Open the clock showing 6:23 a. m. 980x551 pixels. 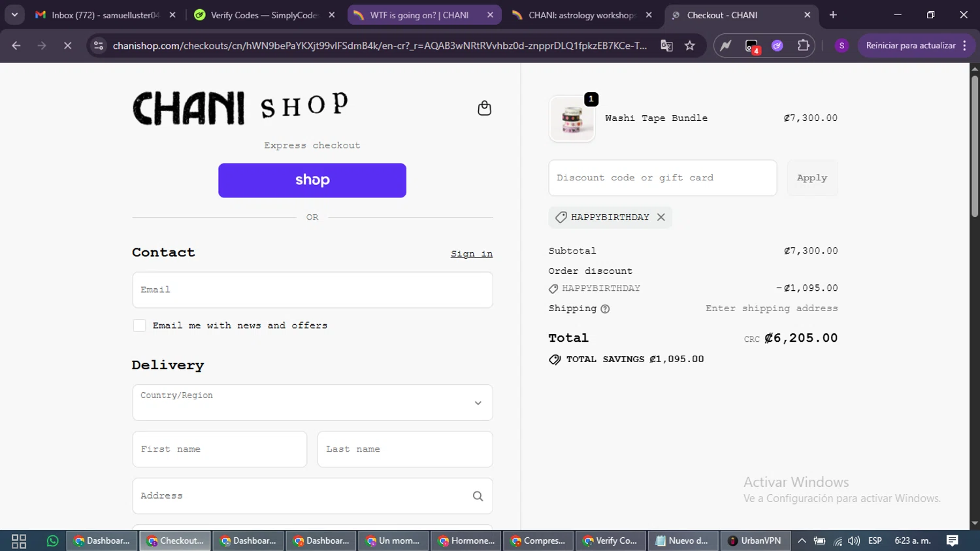pyautogui.click(x=913, y=541)
